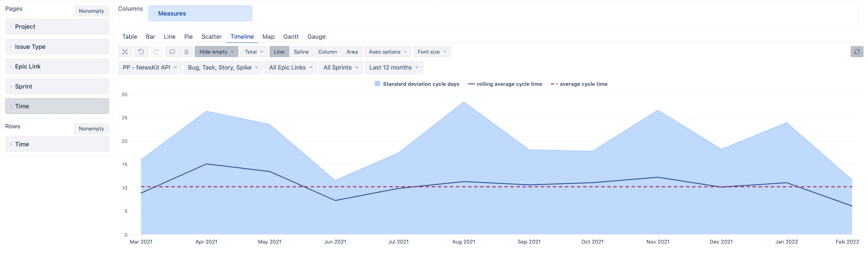Switch chart style to Spline
Screen dimensions: 868x255
click(x=301, y=52)
